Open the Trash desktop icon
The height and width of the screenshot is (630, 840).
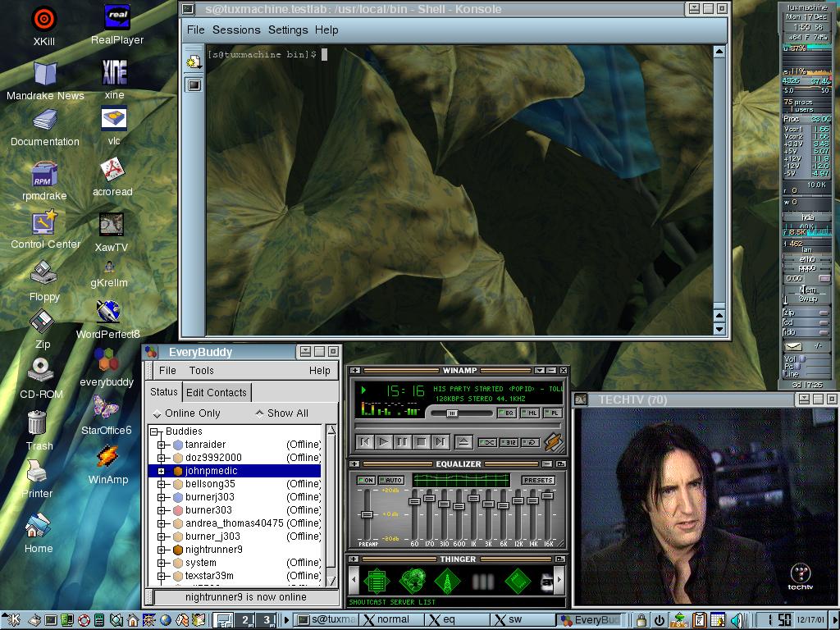click(37, 422)
